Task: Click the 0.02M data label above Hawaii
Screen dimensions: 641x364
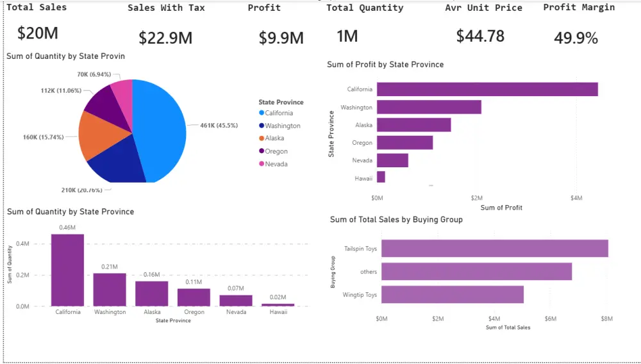Action: 278,297
